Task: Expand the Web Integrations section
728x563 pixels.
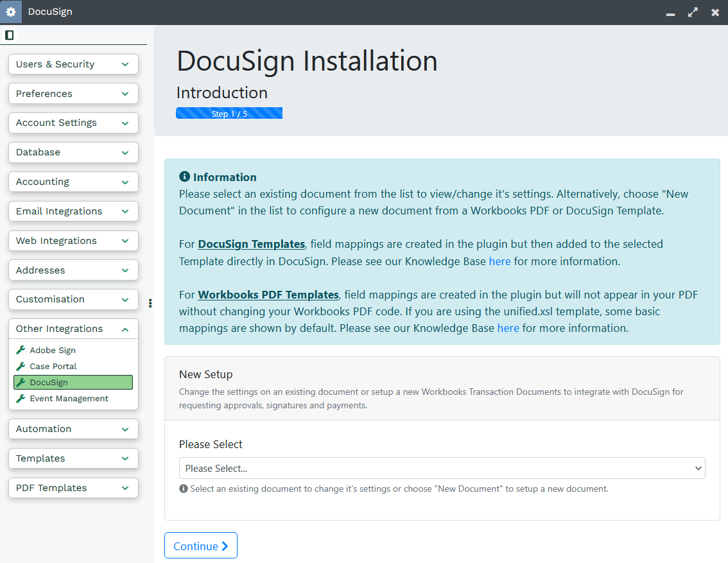Action: pos(73,241)
